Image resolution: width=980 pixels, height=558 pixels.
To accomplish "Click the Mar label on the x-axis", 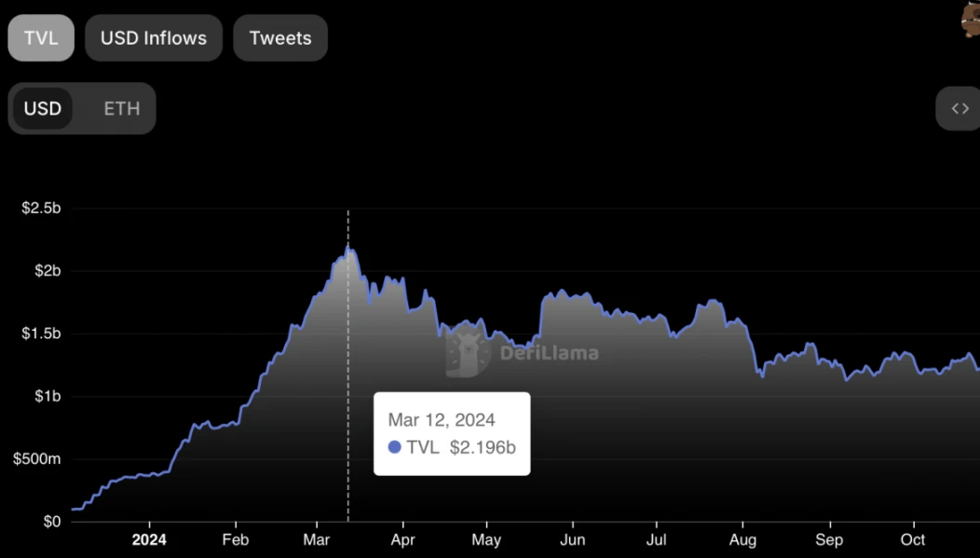I will pos(317,539).
